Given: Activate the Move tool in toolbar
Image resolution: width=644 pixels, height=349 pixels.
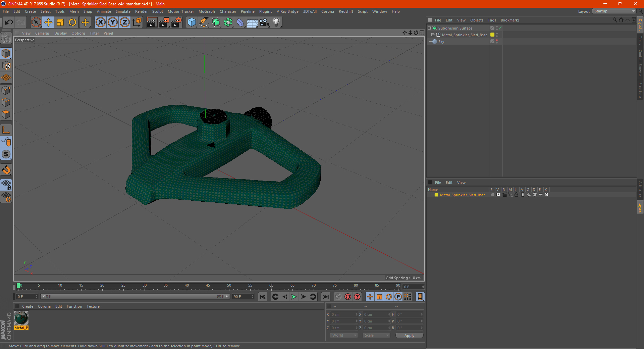Looking at the screenshot, I should click(48, 22).
